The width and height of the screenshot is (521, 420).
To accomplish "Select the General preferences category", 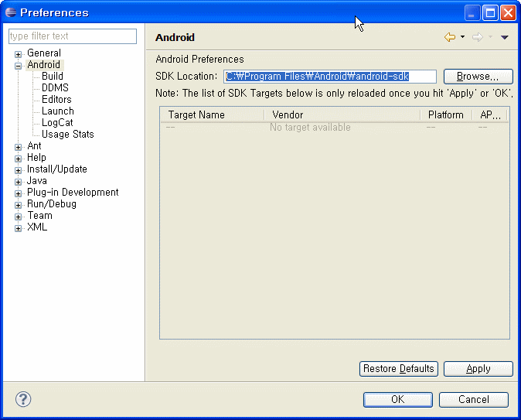I will point(44,53).
